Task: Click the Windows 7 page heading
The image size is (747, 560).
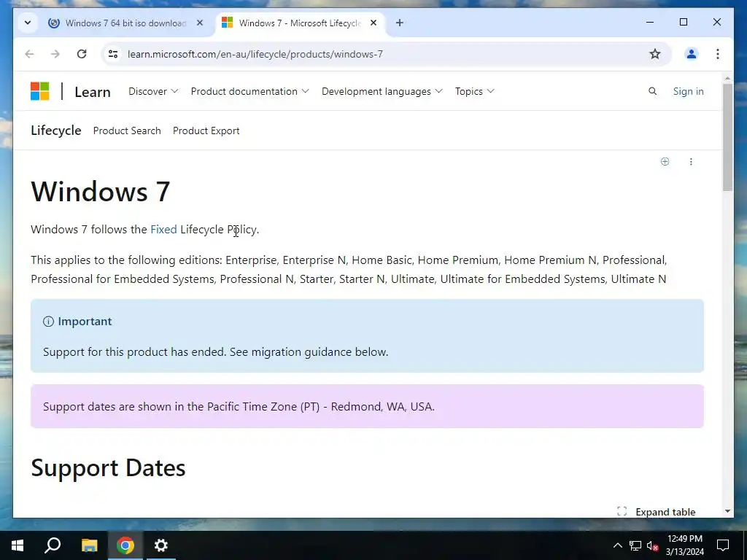Action: click(101, 192)
